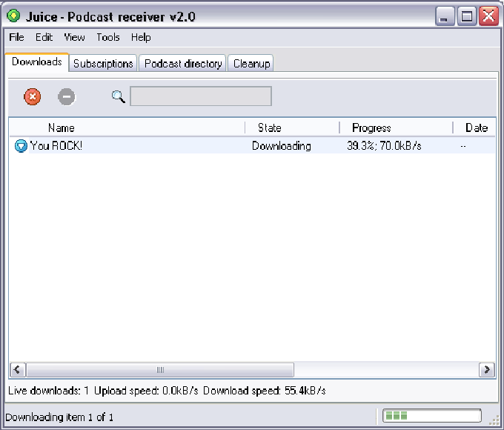Click the Live downloads: 1 status text

point(48,391)
